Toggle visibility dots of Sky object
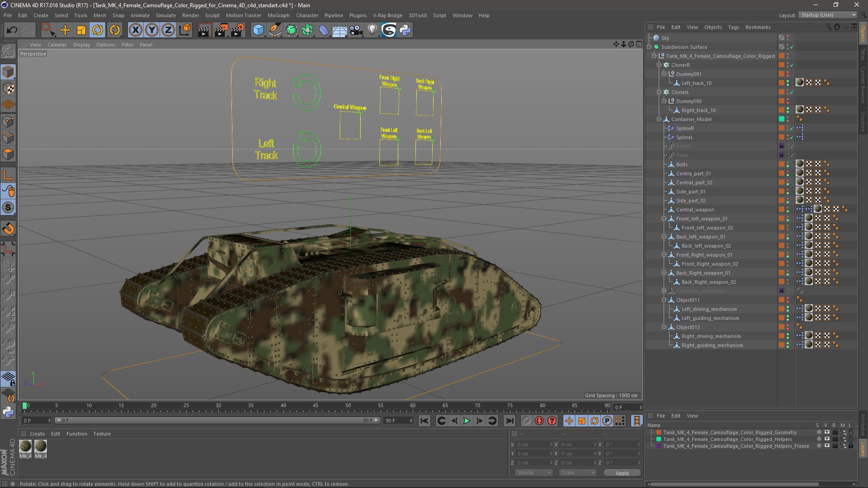Image resolution: width=868 pixels, height=488 pixels. click(788, 38)
